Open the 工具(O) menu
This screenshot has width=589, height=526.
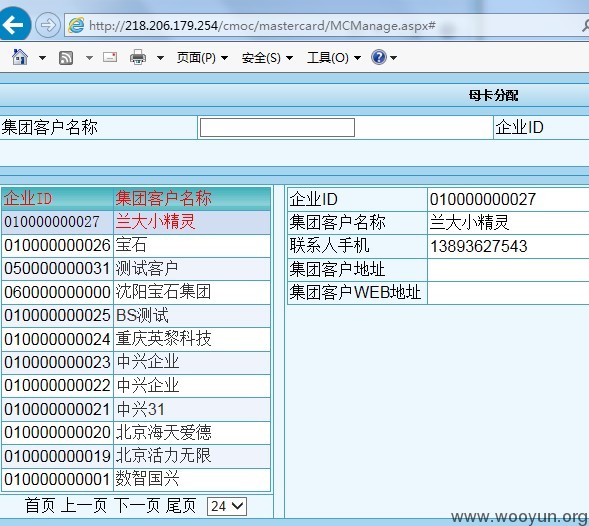click(334, 58)
